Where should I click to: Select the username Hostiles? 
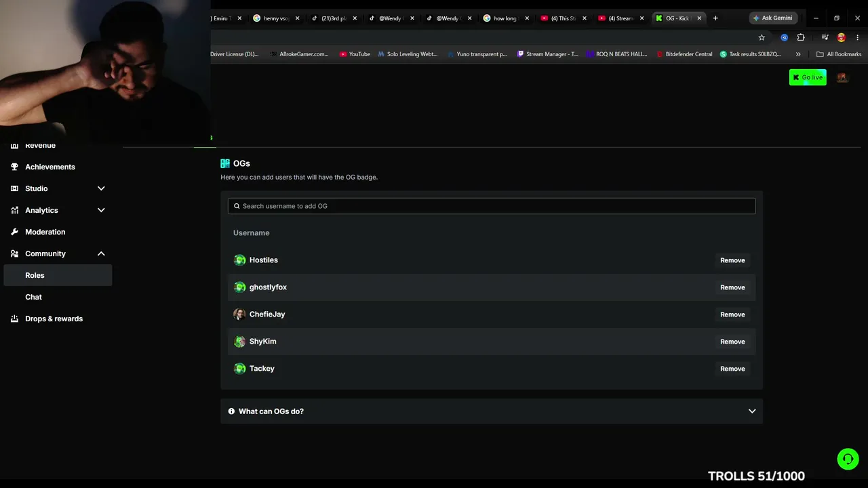click(264, 260)
